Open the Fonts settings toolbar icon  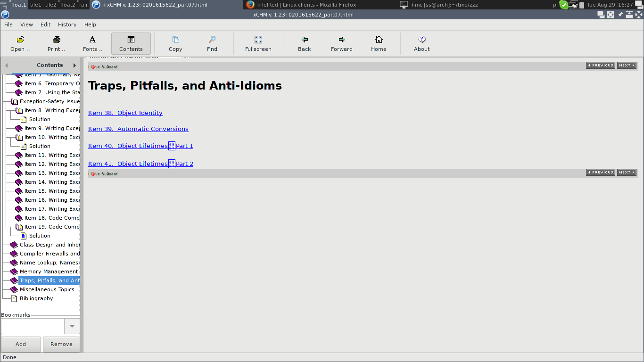pyautogui.click(x=92, y=44)
